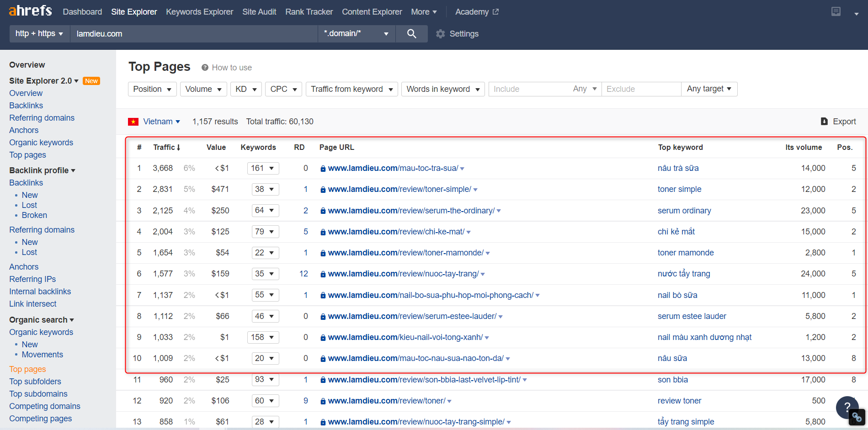Click the help question mark bubble
The width and height of the screenshot is (868, 430).
(x=847, y=407)
